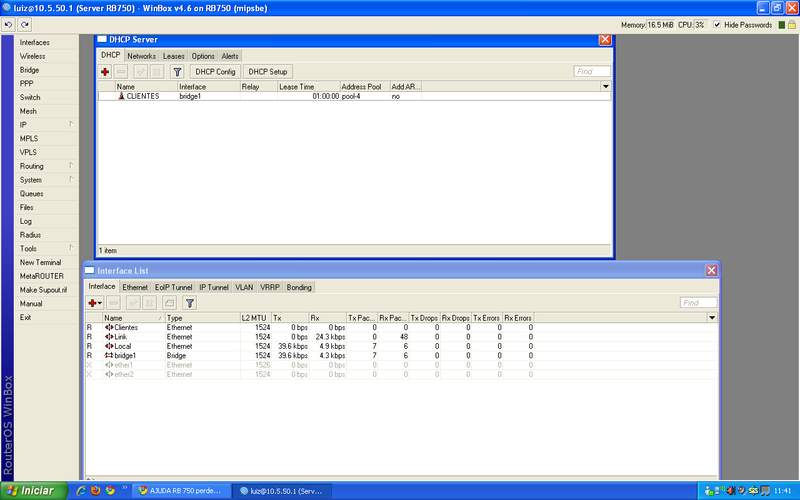Viewport: 800px width, 500px height.
Task: Open VLAN tab in Interface List
Action: point(244,287)
